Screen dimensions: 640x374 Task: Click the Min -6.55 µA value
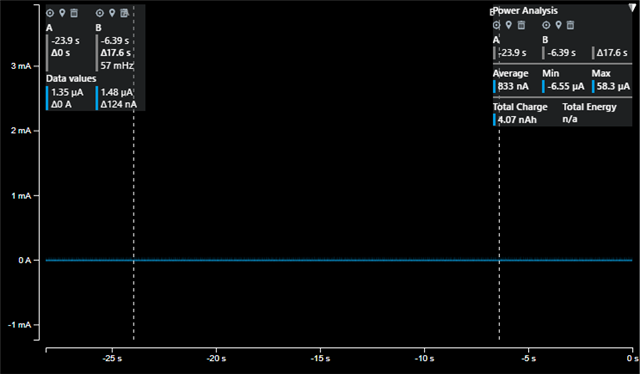pyautogui.click(x=566, y=87)
